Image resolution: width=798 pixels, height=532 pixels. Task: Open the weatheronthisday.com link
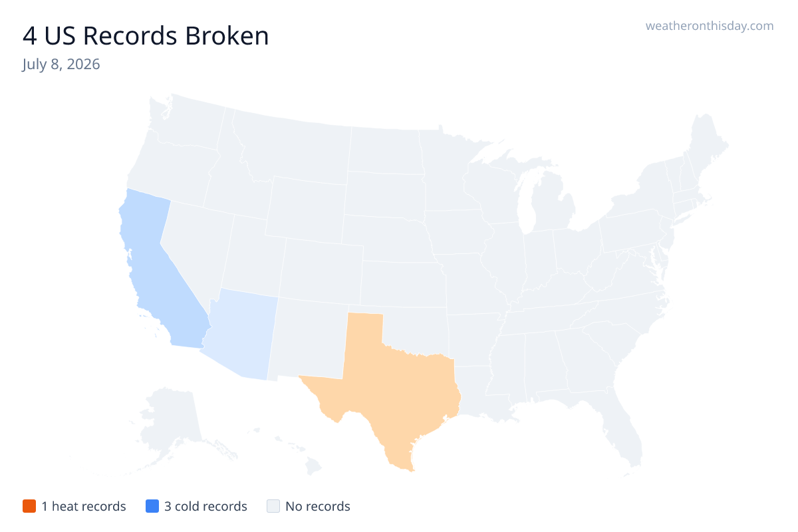tap(710, 26)
